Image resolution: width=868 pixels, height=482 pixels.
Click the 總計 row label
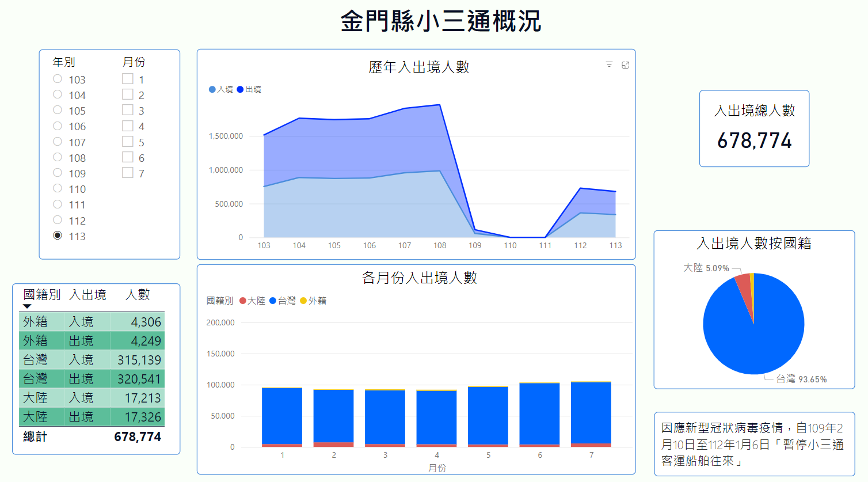[35, 437]
